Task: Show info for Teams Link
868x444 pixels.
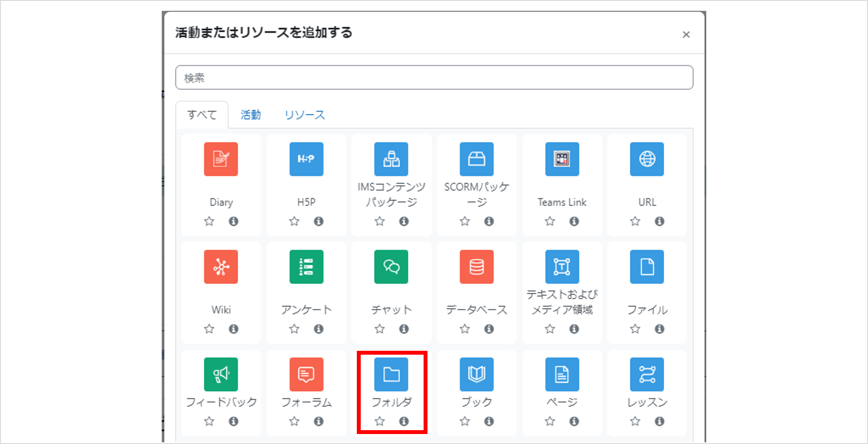Action: point(574,221)
